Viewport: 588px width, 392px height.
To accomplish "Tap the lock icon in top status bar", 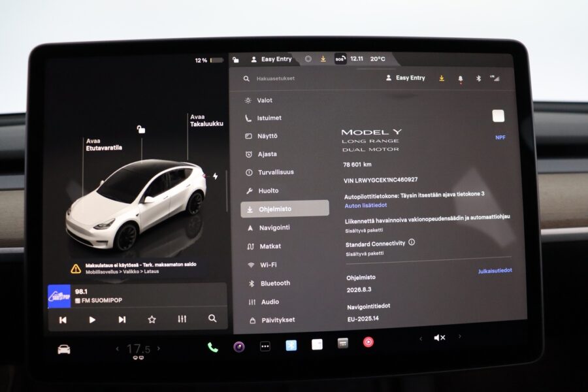I will (236, 59).
